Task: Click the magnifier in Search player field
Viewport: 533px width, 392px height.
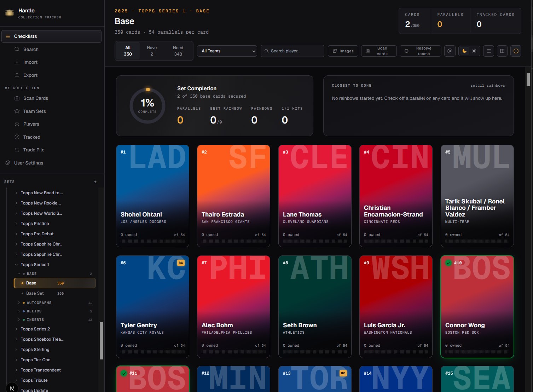Action: (267, 51)
